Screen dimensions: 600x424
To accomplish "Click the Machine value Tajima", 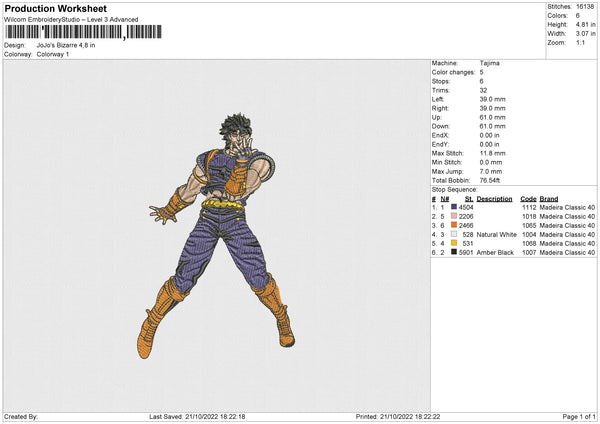I will (x=490, y=63).
